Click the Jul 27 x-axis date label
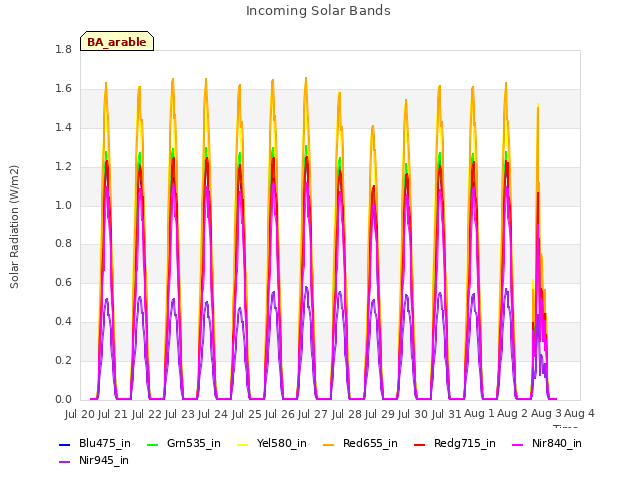Viewport: 640px width, 480px height. pos(313,414)
